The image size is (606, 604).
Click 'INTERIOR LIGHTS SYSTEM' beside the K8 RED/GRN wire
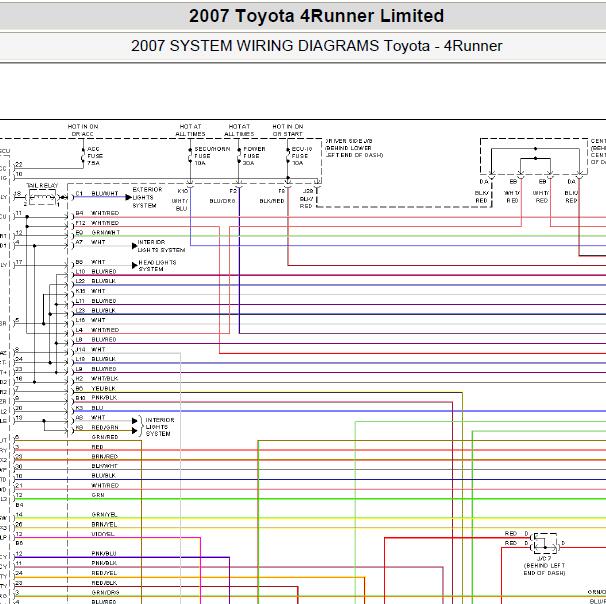point(160,427)
